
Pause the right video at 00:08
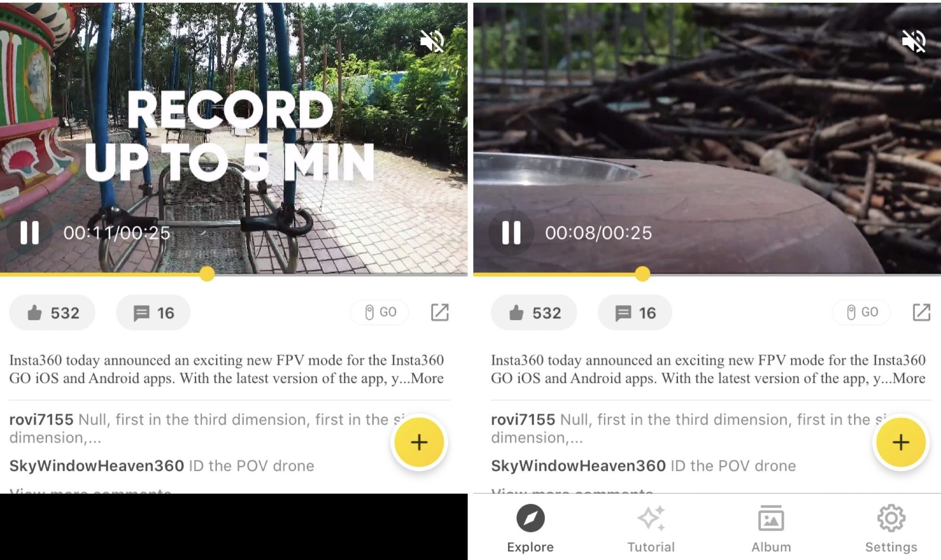coord(511,233)
